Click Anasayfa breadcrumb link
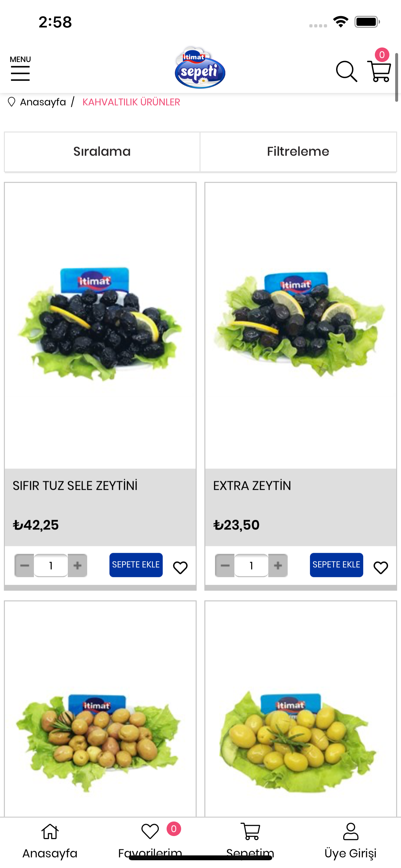 43,102
